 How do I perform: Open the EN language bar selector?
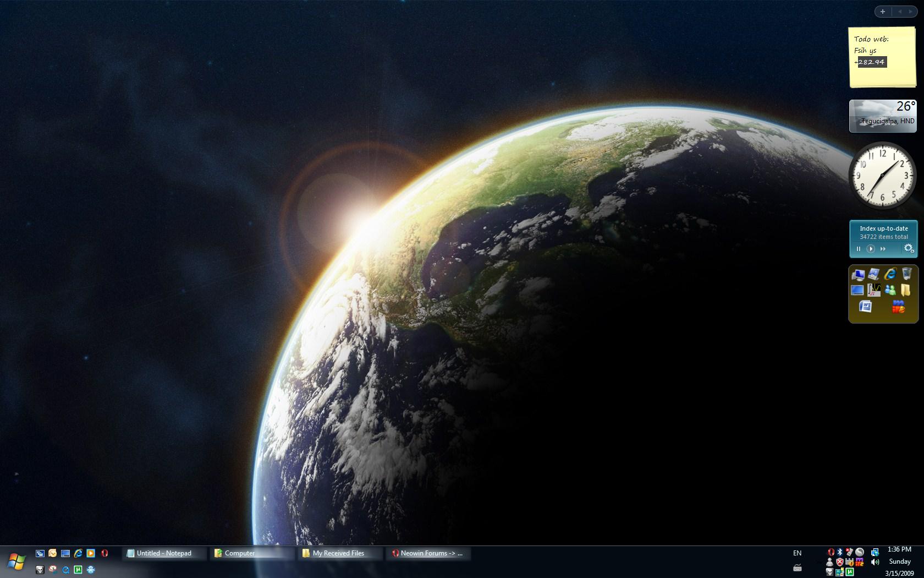tap(798, 553)
